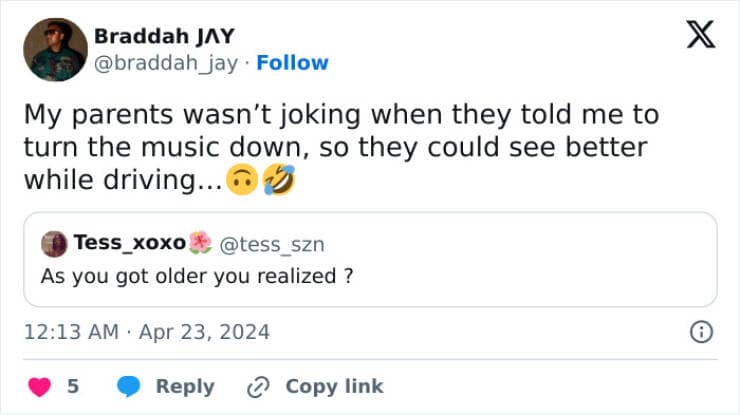
Task: Select the Copy link text
Action: 334,386
